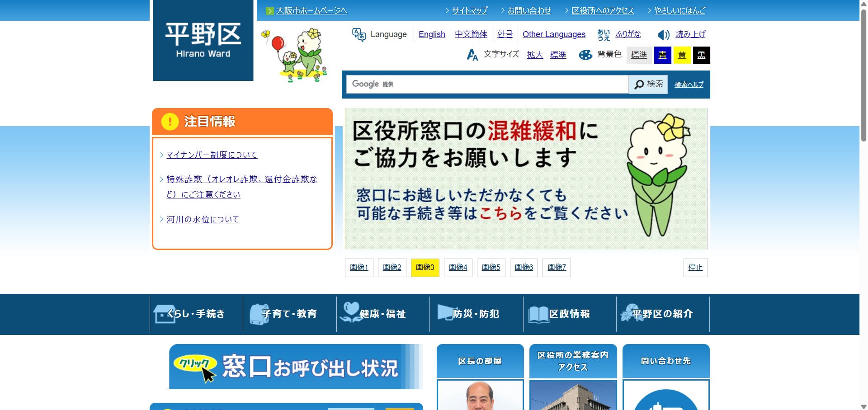Open お問い合わせ link in top bar
The width and height of the screenshot is (868, 410).
529,11
